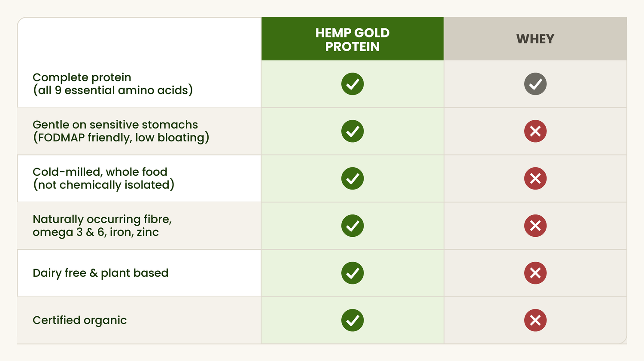The height and width of the screenshot is (361, 644).
Task: Click Hemp Gold check for Naturally occurring fibre
Action: 352,226
